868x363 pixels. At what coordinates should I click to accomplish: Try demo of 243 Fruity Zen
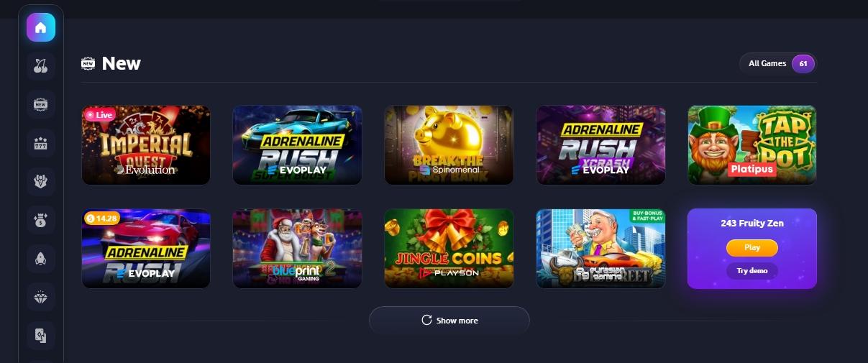click(751, 271)
